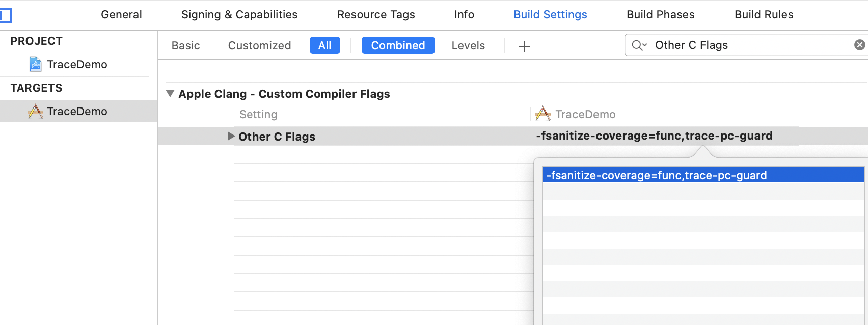Open the Build Phases tab

coord(660,14)
